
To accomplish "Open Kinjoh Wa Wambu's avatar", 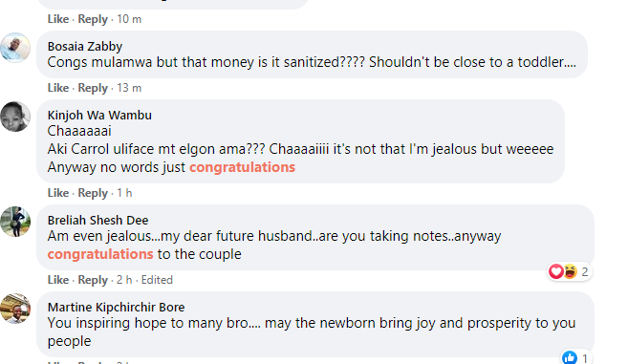I will coord(15,117).
